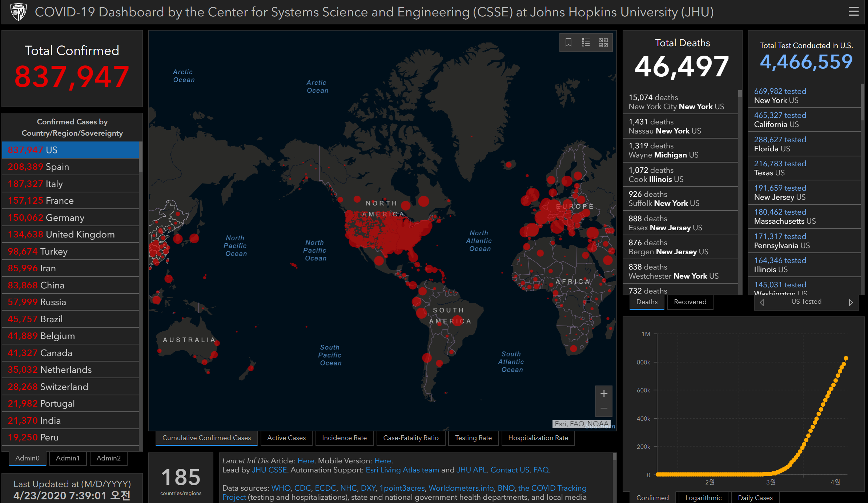Show the Recovered list tab
This screenshot has height=503, width=868.
[x=690, y=302]
